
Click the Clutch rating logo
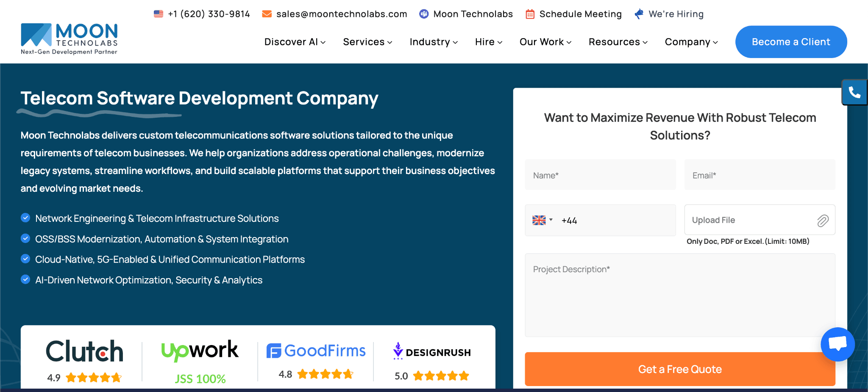[x=84, y=351]
